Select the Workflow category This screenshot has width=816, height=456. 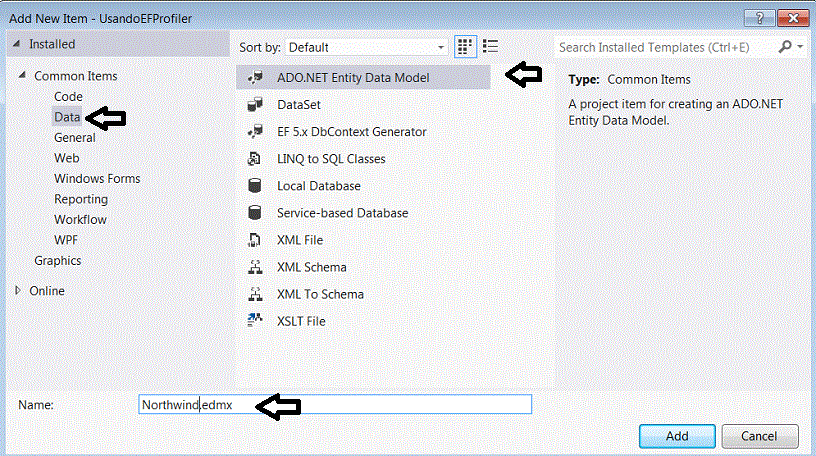[80, 220]
